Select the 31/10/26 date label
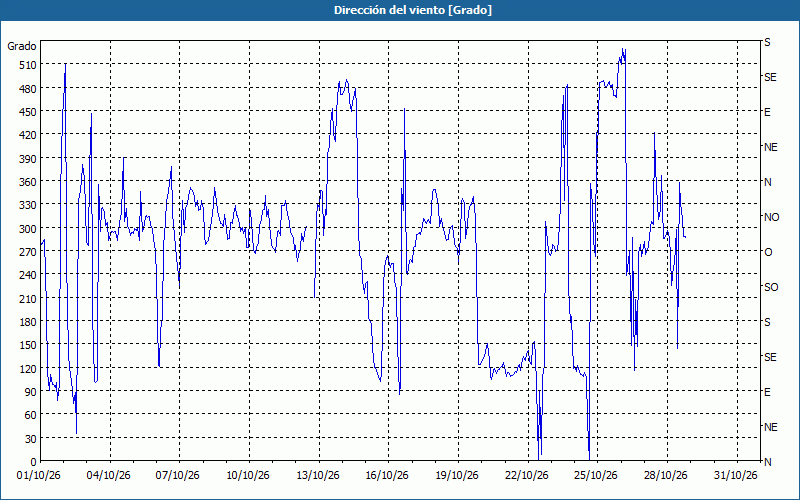 (736, 476)
